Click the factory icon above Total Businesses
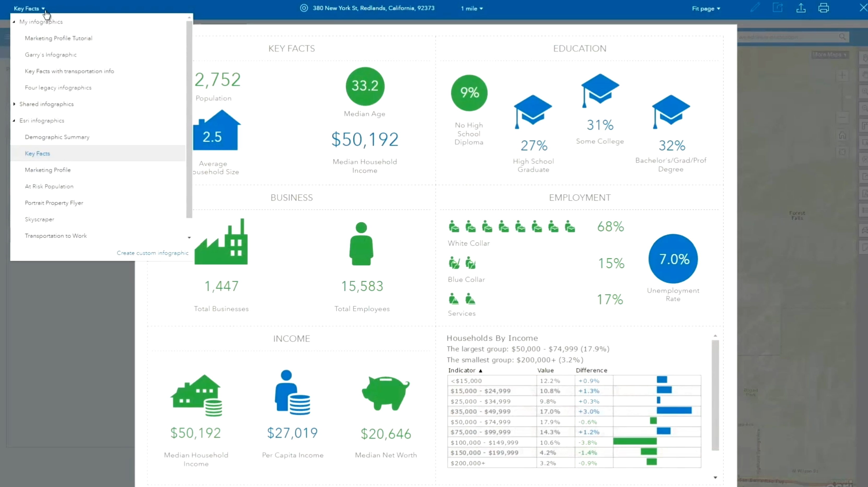 pyautogui.click(x=221, y=241)
